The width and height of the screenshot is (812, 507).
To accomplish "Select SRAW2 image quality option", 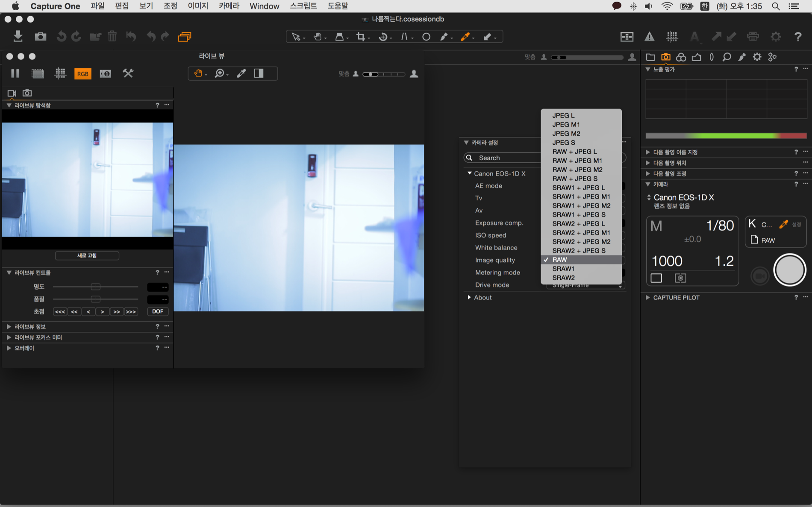I will point(563,278).
